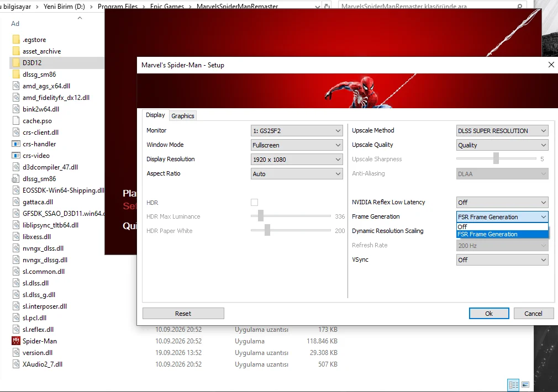Click the Spider-Man application icon
Screen dimensions: 558x392
(x=16, y=341)
